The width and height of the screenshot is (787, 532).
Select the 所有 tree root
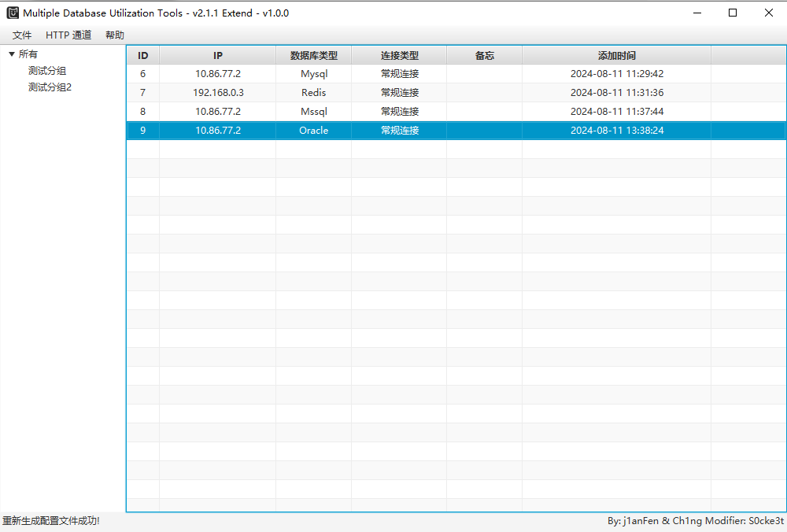tap(28, 54)
